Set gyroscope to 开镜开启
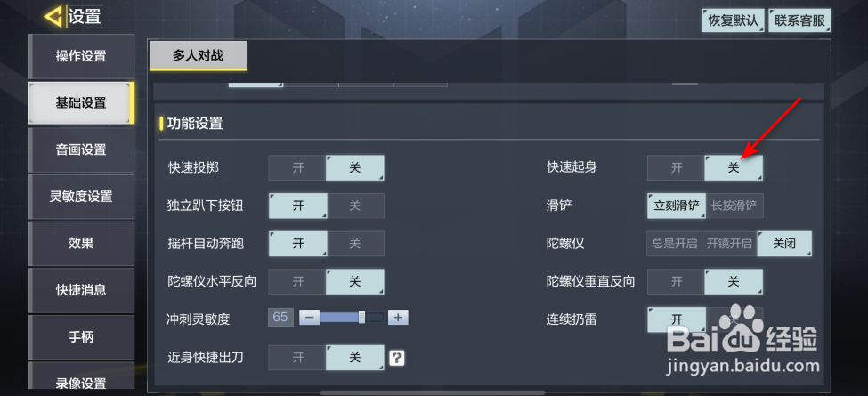This screenshot has width=868, height=396. coord(730,243)
